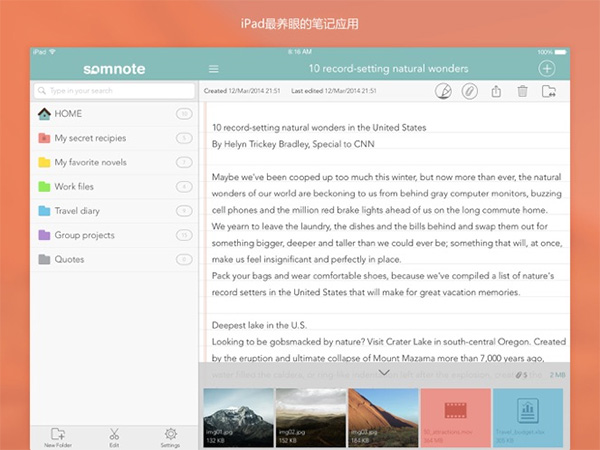Collapse attachments panel with down chevron
600x450 pixels.
click(x=384, y=373)
